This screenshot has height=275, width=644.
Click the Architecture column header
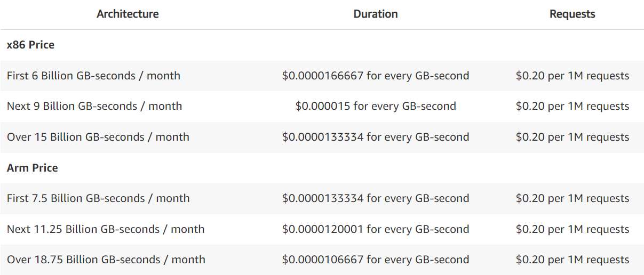128,14
